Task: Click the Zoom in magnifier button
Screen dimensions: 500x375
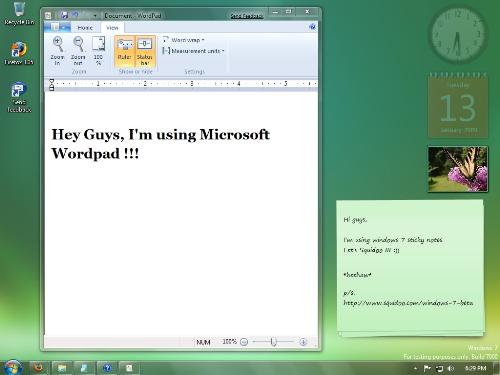Action: click(x=57, y=51)
